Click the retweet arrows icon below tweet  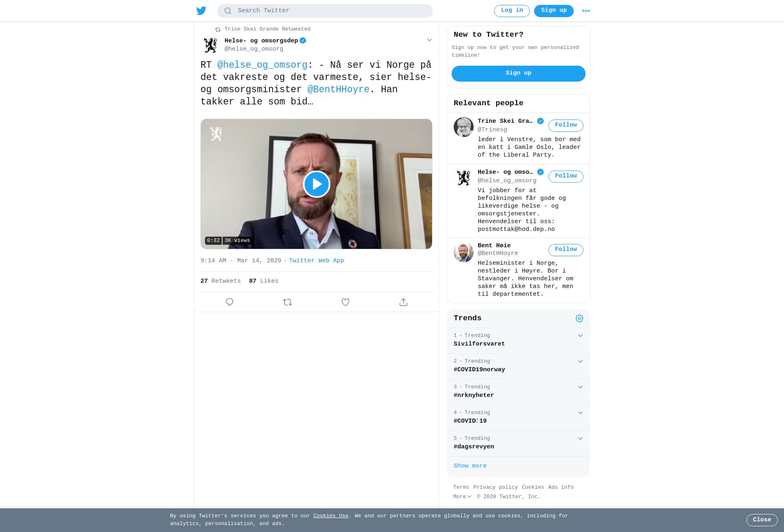pos(287,302)
